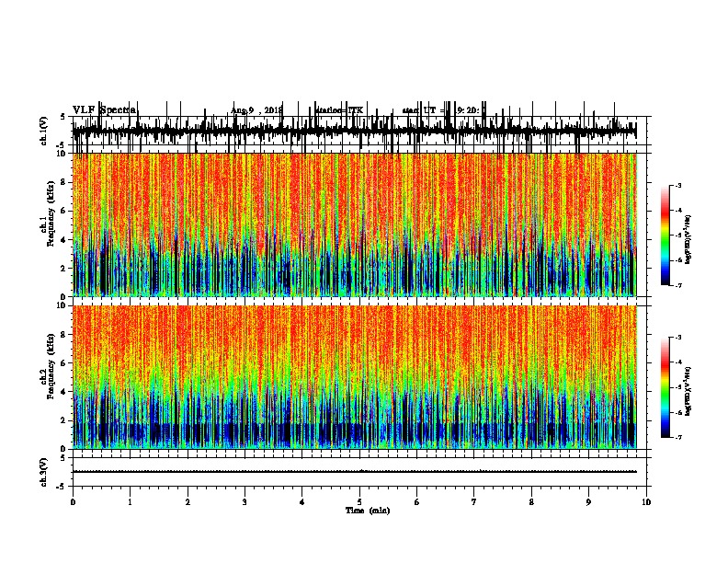
Task: Click the ch.1 spectrogram "6" kHz tick label
Action: pos(63,211)
